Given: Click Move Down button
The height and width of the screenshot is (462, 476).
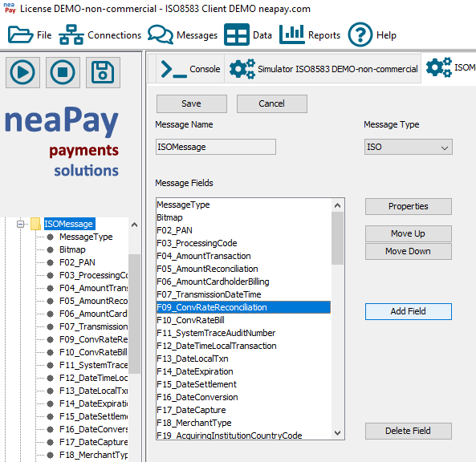Looking at the screenshot, I should pos(409,251).
